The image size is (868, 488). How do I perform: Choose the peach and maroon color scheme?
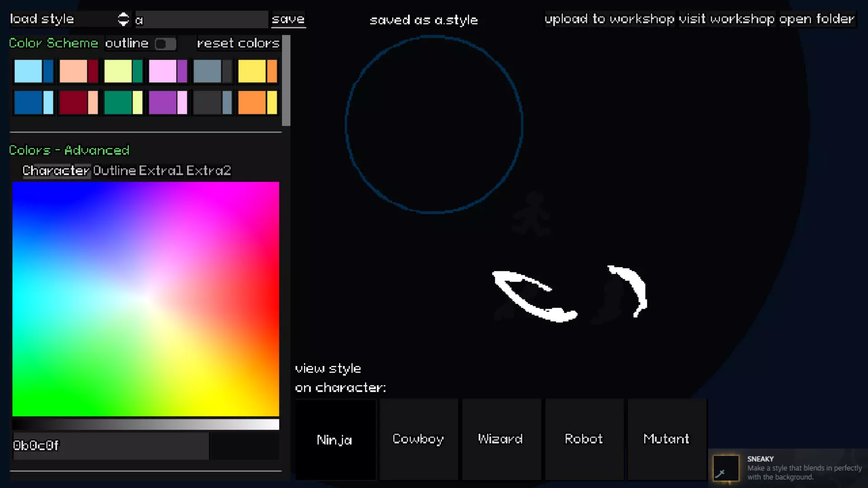click(x=78, y=71)
